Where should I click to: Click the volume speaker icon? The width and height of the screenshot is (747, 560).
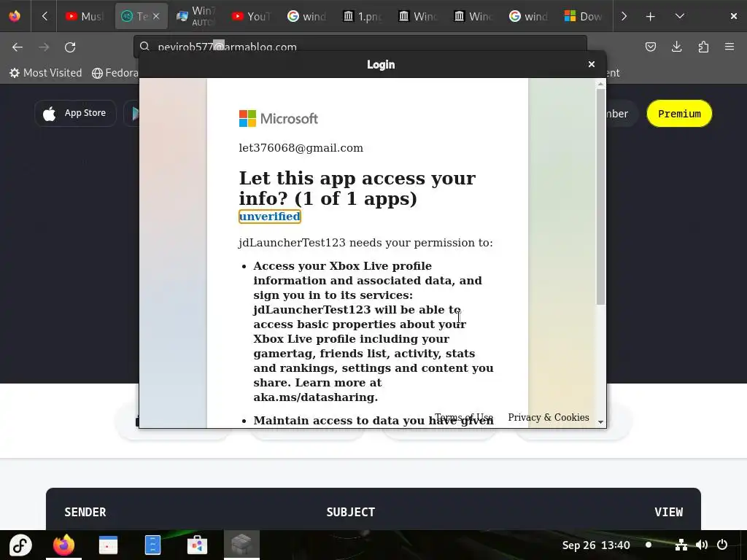pos(702,545)
